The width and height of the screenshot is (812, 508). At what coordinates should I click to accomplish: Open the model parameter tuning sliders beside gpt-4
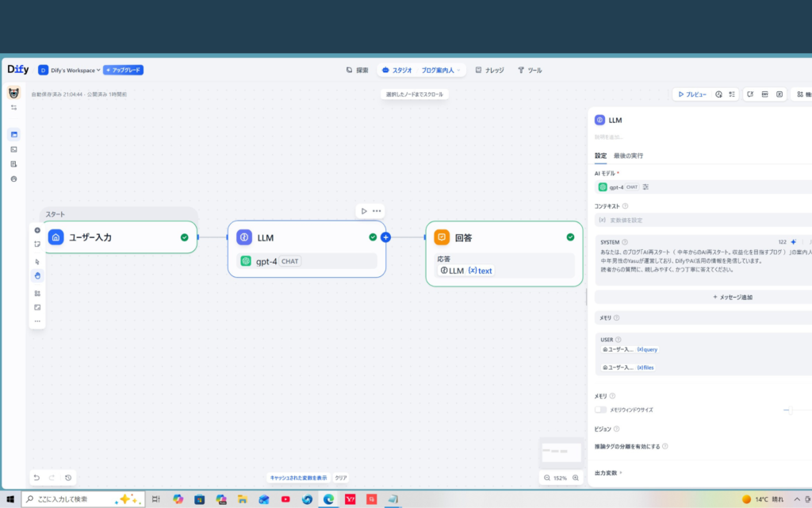click(646, 187)
